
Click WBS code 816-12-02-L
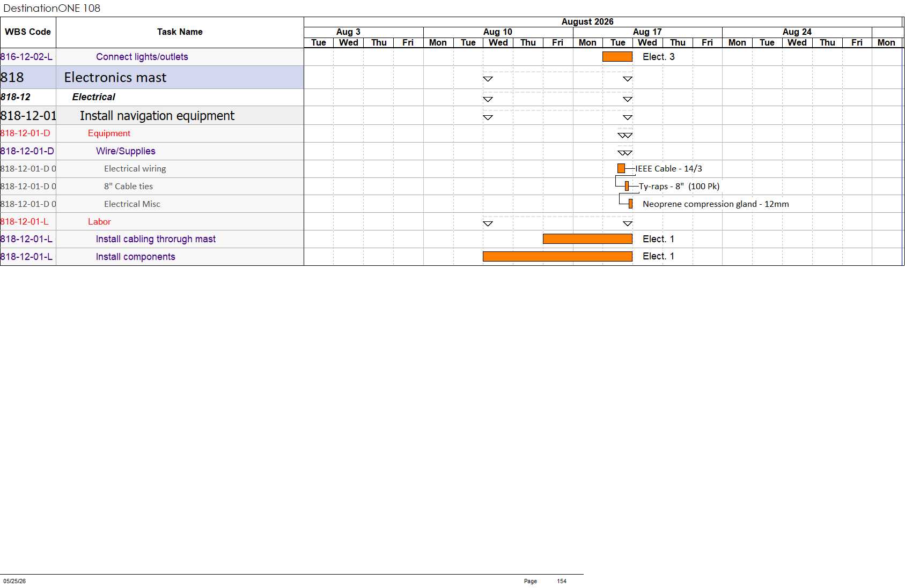tap(27, 57)
